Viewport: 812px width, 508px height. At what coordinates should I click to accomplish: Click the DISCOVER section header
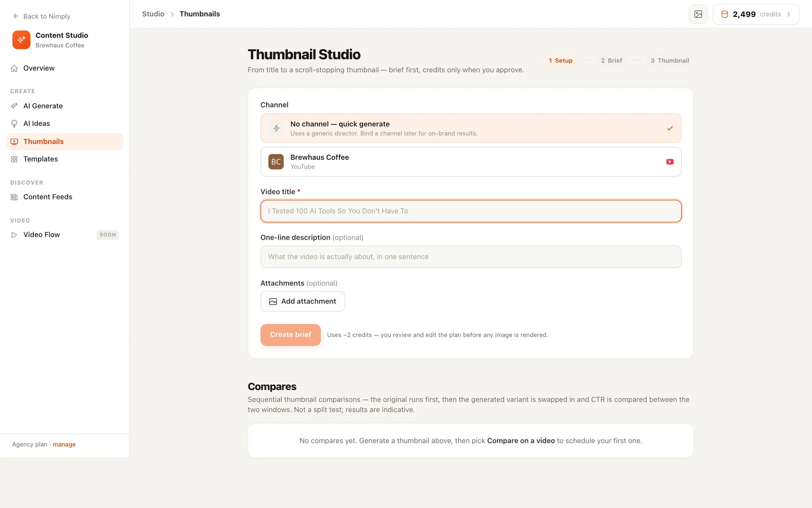tap(27, 183)
